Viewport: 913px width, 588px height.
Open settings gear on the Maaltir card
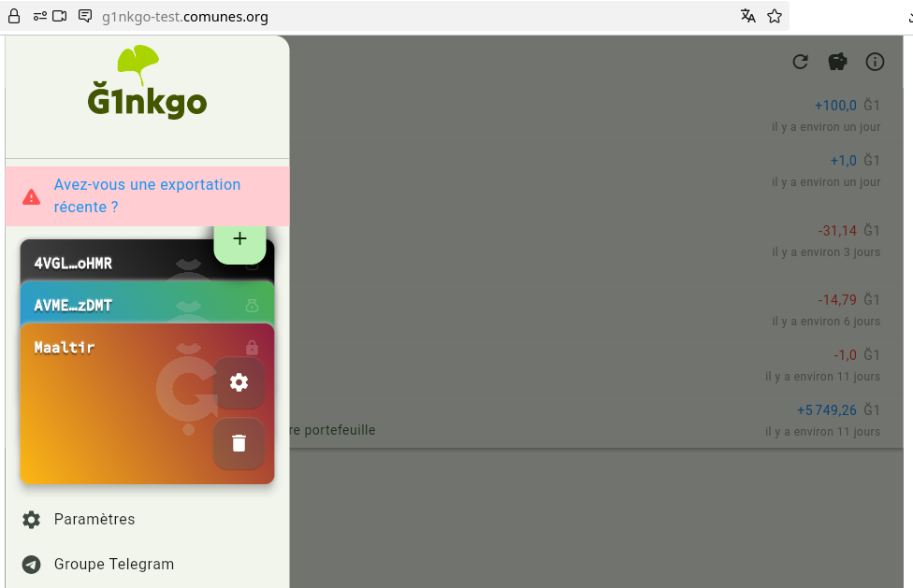pyautogui.click(x=239, y=382)
